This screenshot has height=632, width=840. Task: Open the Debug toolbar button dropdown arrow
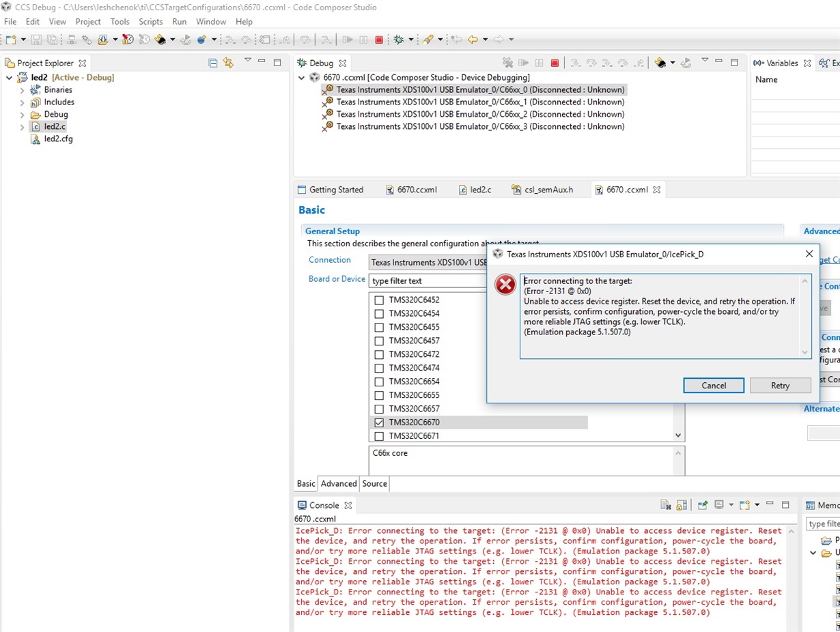click(x=411, y=40)
